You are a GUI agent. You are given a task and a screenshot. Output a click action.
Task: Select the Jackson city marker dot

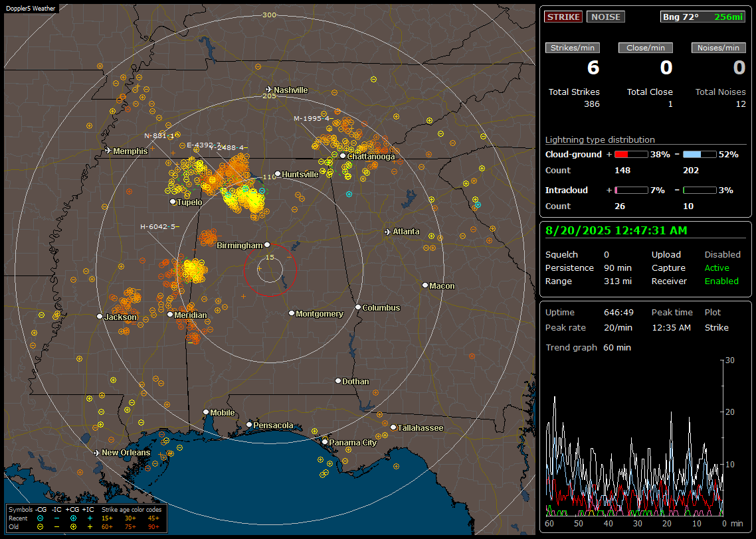(100, 317)
